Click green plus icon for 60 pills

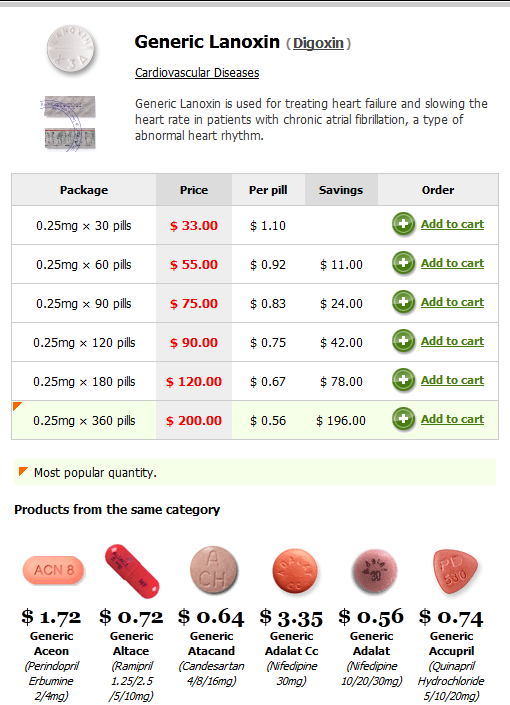(403, 263)
